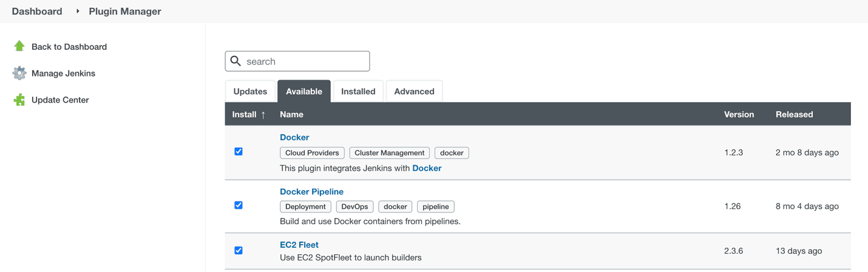Uncheck the Docker Pipeline plugin checkbox
This screenshot has width=868, height=272.
239,205
